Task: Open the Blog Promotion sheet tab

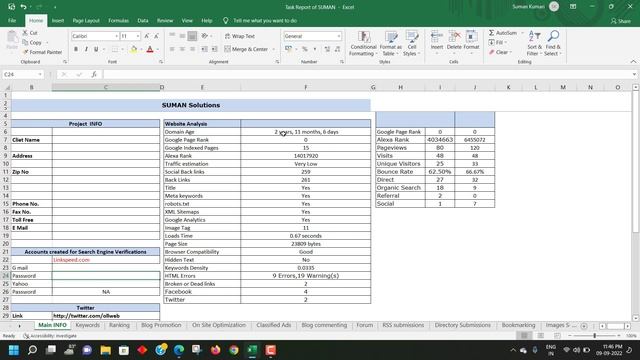Action: pos(161,325)
